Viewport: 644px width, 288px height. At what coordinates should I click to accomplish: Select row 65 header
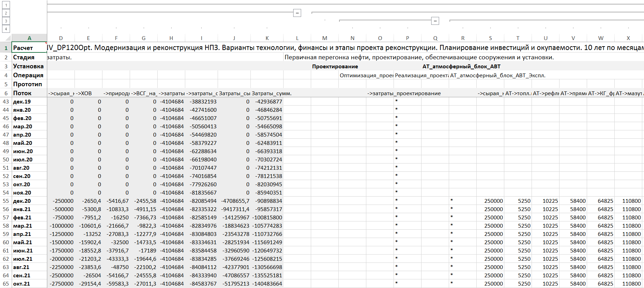pos(6,284)
